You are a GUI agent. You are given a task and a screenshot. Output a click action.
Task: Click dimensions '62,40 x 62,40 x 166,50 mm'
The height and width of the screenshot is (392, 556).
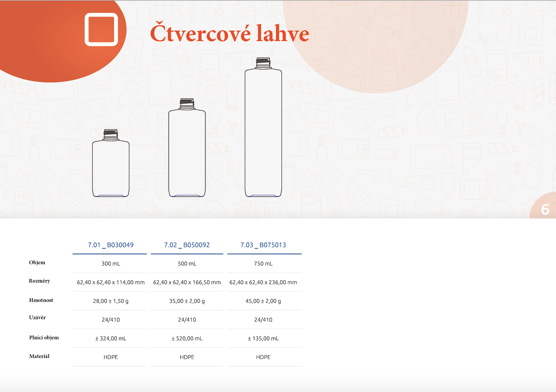click(187, 282)
